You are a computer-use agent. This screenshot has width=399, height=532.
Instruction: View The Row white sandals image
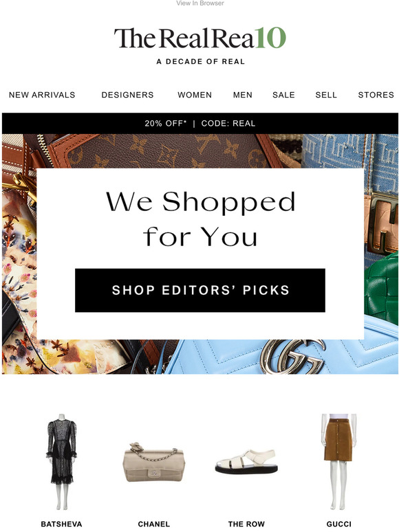(x=246, y=461)
